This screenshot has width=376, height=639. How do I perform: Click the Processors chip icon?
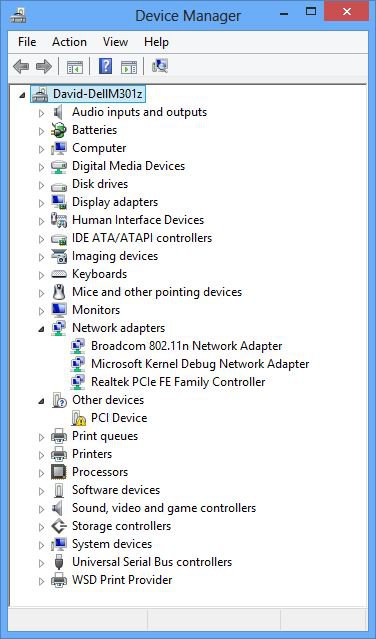coord(58,472)
